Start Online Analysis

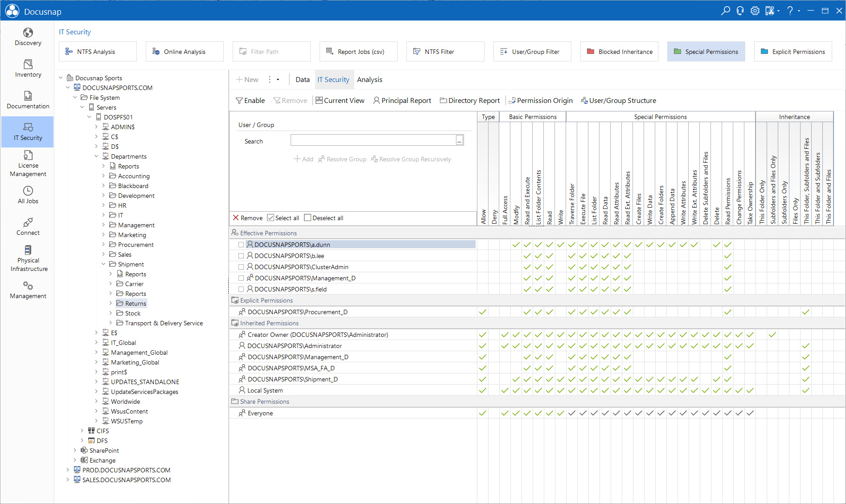(185, 52)
